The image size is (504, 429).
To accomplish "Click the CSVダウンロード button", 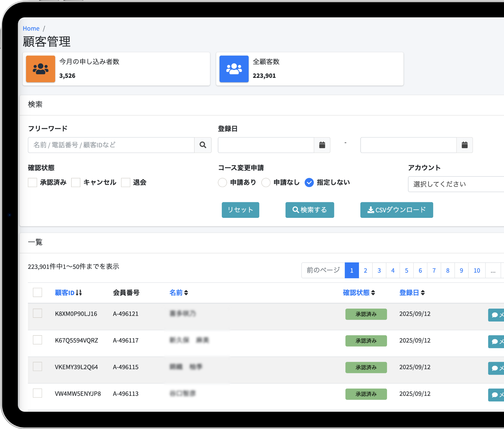I will (x=396, y=210).
